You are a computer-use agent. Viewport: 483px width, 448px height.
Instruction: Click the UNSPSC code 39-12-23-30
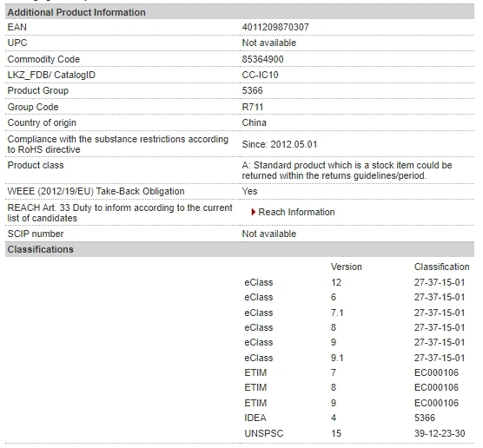point(440,433)
